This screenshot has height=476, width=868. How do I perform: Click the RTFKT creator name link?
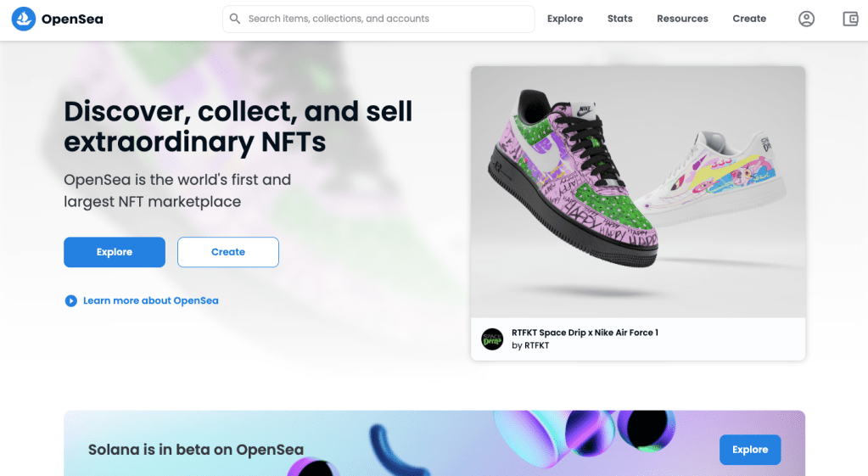tap(536, 345)
